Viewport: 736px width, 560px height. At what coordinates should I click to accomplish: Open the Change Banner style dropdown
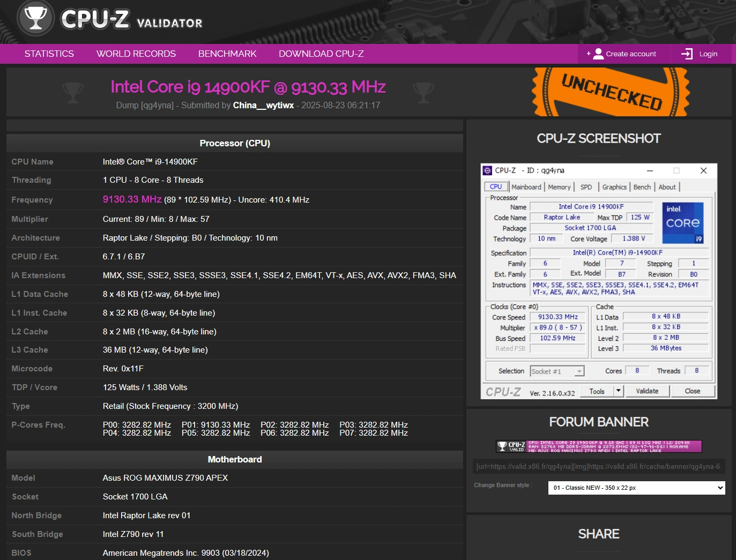636,488
